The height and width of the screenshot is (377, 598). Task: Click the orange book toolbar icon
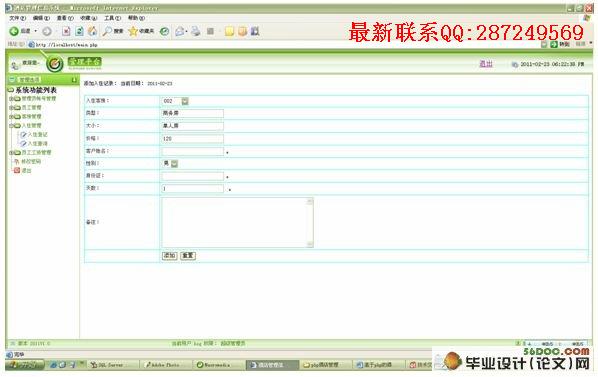coord(242,31)
